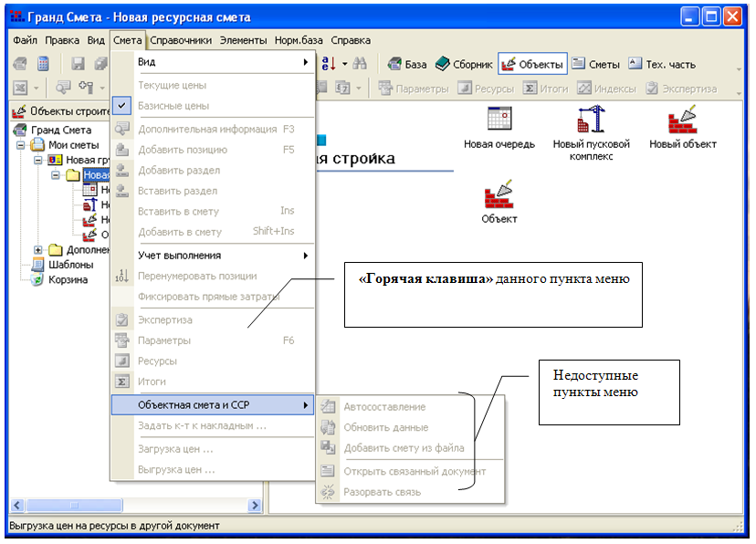Click the calculator toolbar icon

[x=44, y=64]
